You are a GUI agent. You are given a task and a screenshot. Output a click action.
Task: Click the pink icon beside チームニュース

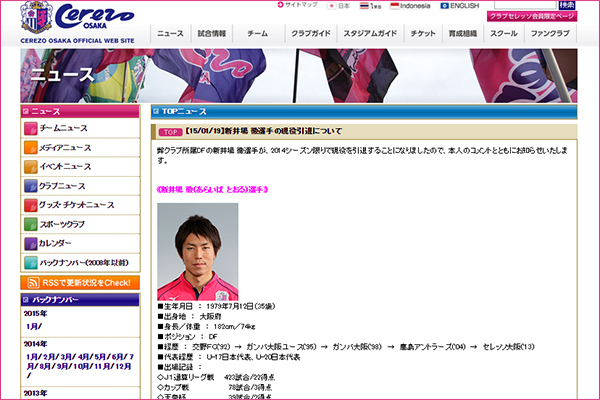click(30, 129)
